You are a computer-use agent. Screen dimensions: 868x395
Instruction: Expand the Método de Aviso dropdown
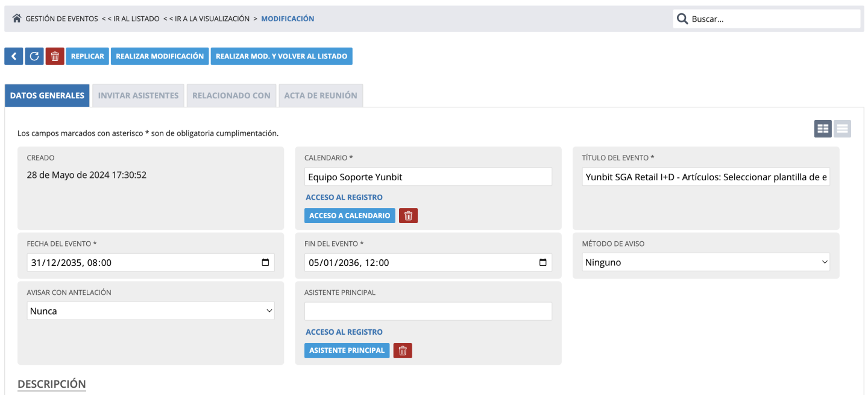(706, 263)
